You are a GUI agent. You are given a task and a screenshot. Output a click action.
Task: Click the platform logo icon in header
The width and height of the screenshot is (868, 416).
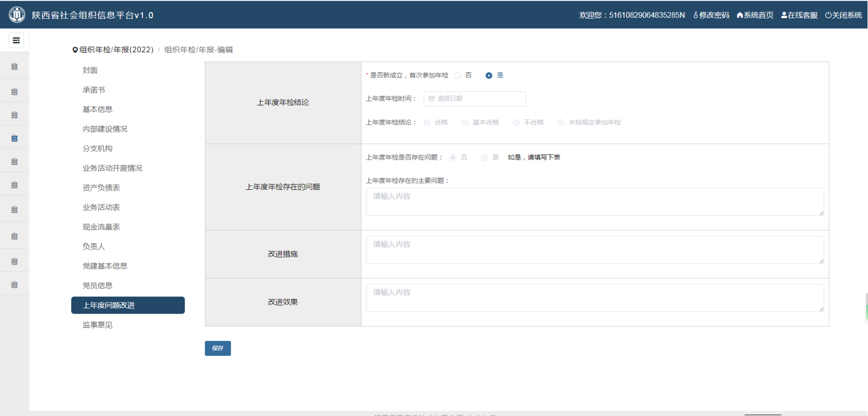pyautogui.click(x=17, y=15)
